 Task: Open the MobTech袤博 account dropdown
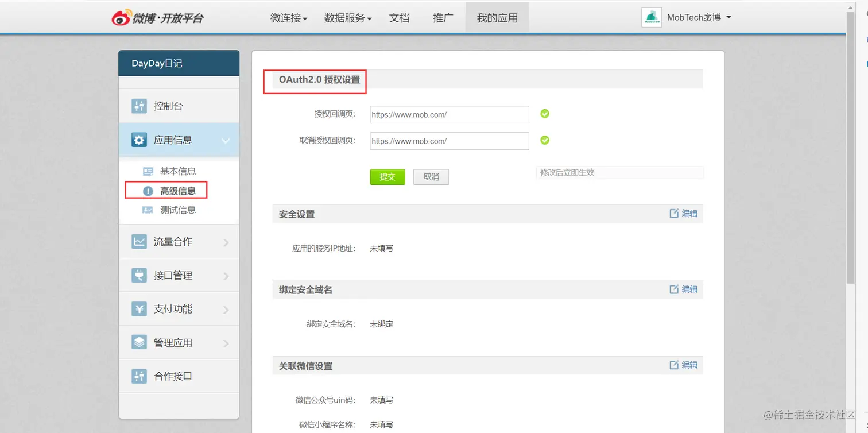699,18
